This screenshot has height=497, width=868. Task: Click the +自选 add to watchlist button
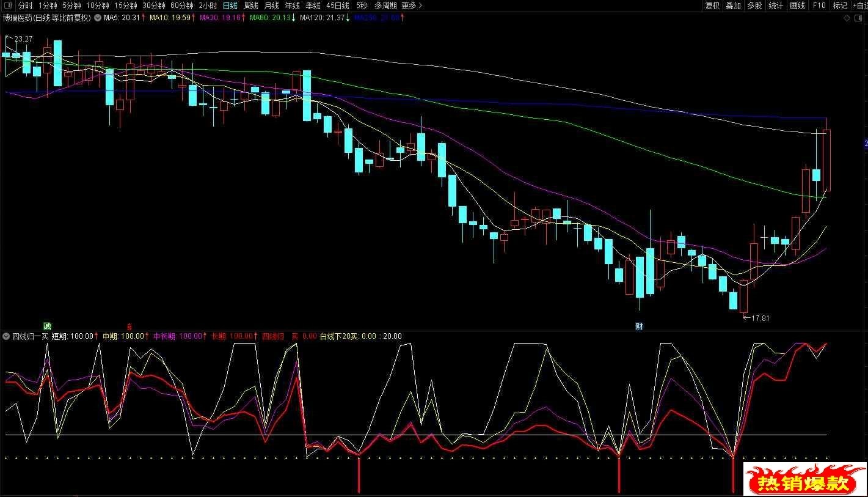[x=859, y=6]
